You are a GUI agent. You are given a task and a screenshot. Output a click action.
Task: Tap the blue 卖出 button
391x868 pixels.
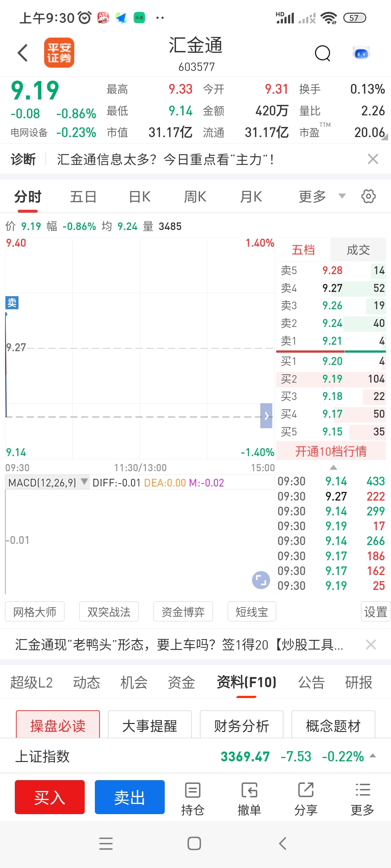click(x=130, y=797)
